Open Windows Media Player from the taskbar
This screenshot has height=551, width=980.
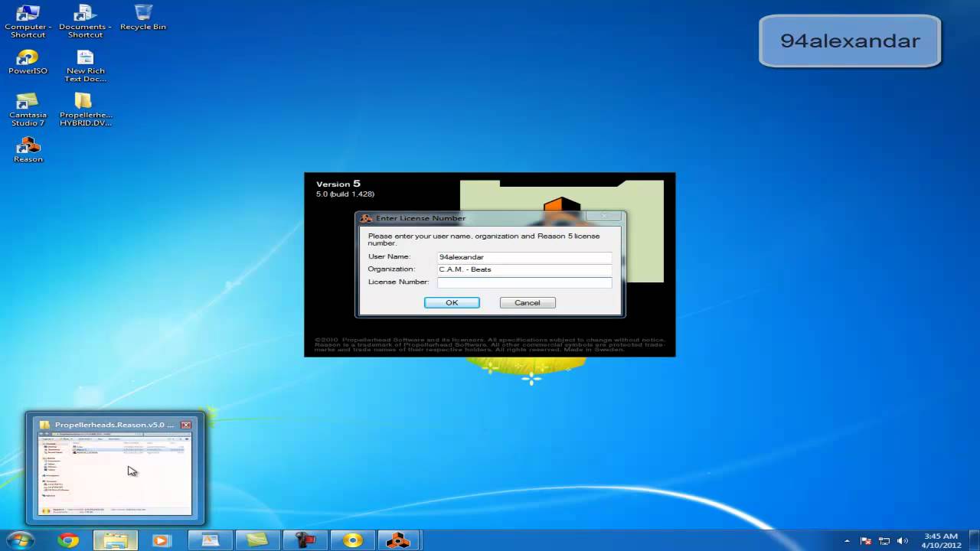162,540
